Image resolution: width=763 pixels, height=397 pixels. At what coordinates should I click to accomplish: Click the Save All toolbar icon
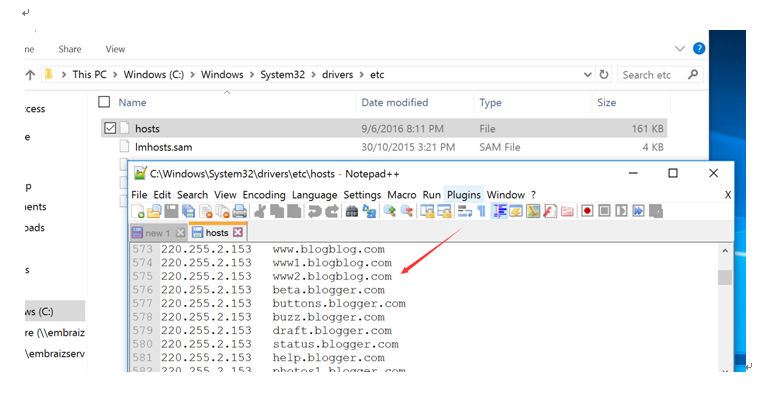coord(188,212)
